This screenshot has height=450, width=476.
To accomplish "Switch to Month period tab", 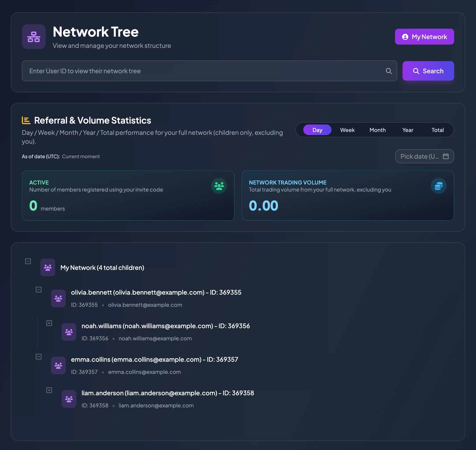I will [377, 130].
